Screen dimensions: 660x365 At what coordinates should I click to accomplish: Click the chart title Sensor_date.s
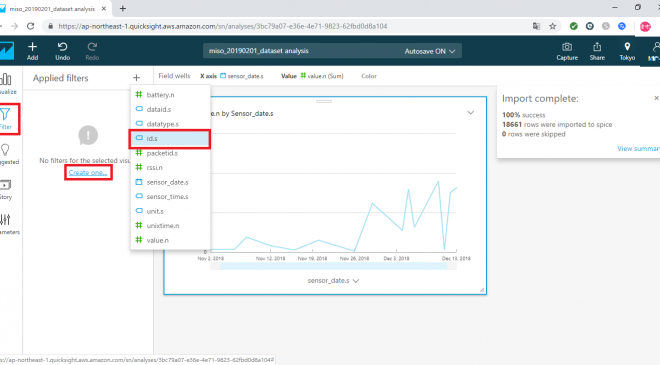coord(242,114)
